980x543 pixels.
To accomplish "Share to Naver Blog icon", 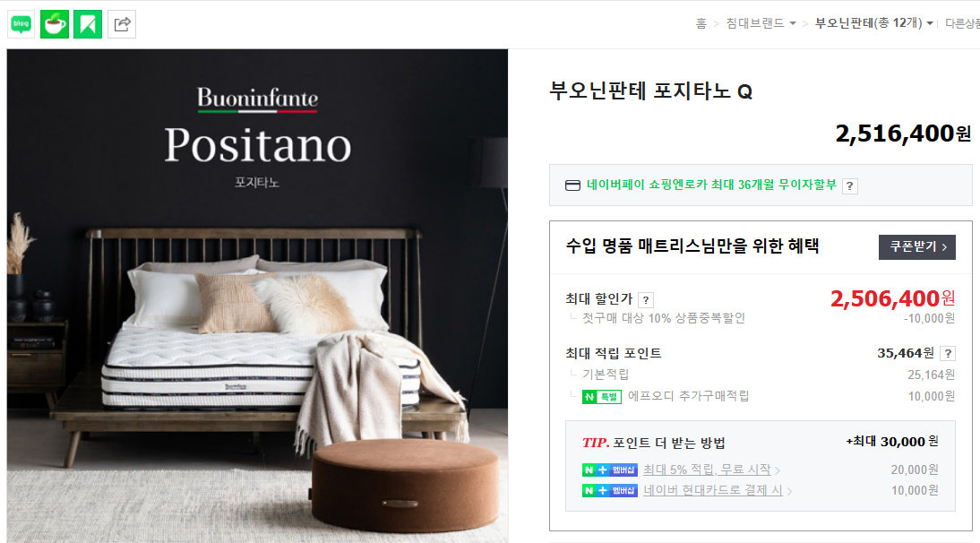I will pyautogui.click(x=21, y=24).
